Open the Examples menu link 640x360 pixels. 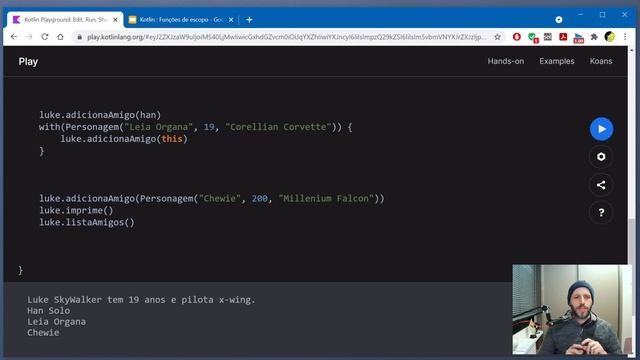click(x=557, y=61)
